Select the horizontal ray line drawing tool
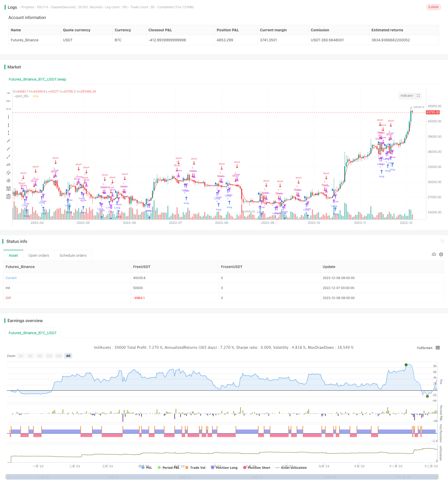448x487 pixels. click(x=8, y=93)
